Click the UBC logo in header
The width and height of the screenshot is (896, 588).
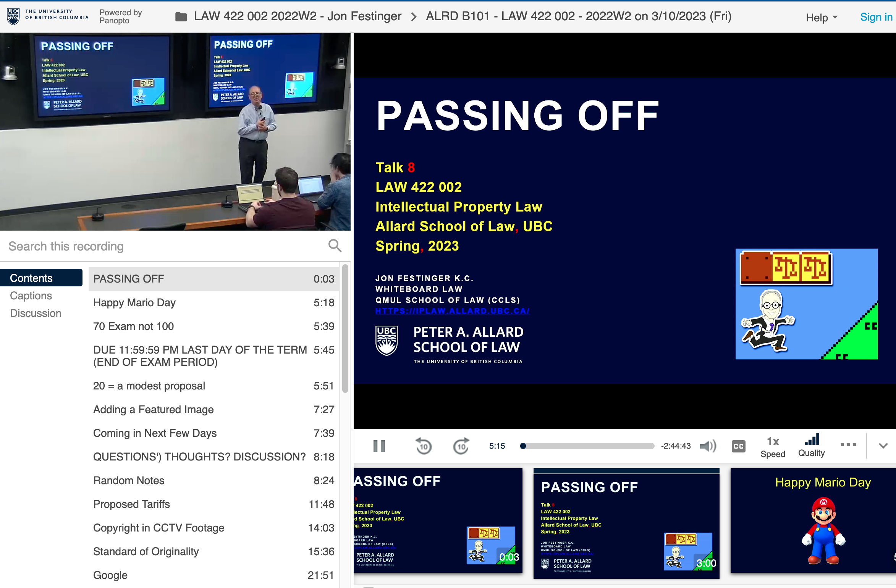coord(47,16)
